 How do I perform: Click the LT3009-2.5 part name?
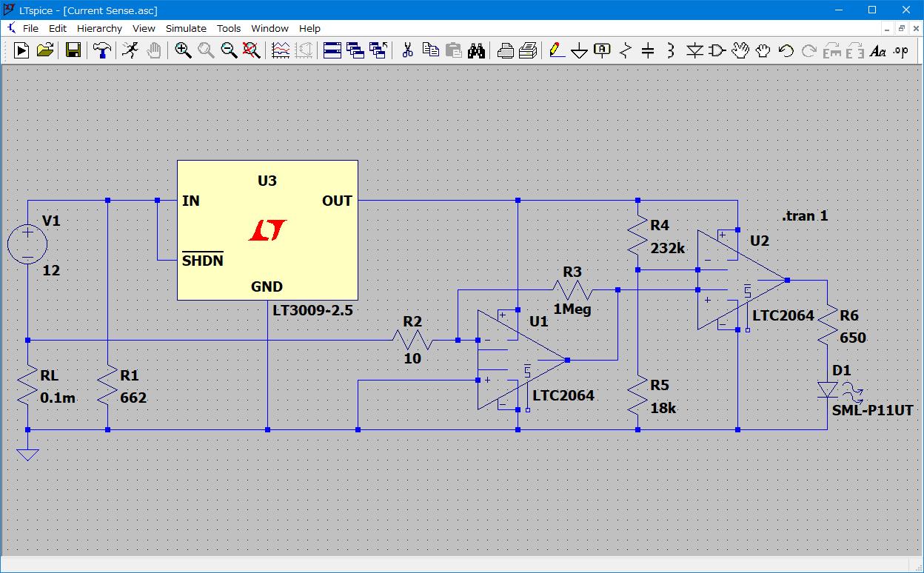point(312,310)
